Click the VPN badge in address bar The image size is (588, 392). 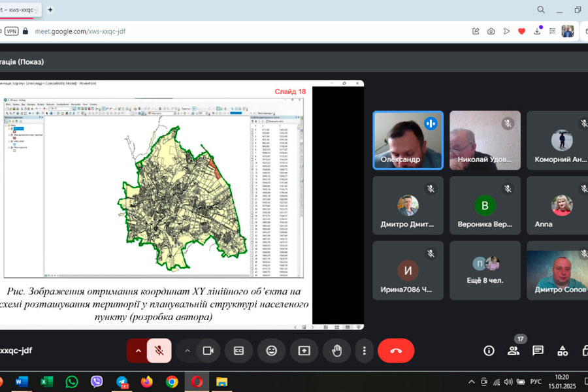(12, 31)
